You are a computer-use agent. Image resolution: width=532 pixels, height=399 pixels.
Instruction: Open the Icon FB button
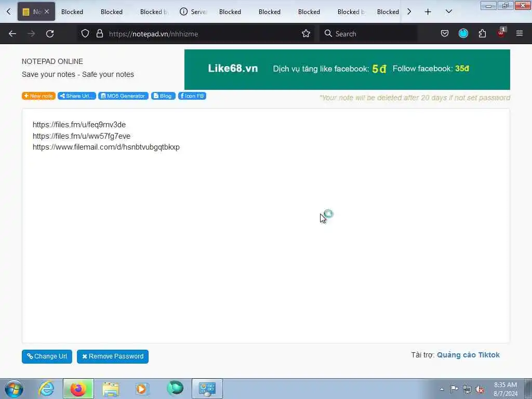[192, 96]
